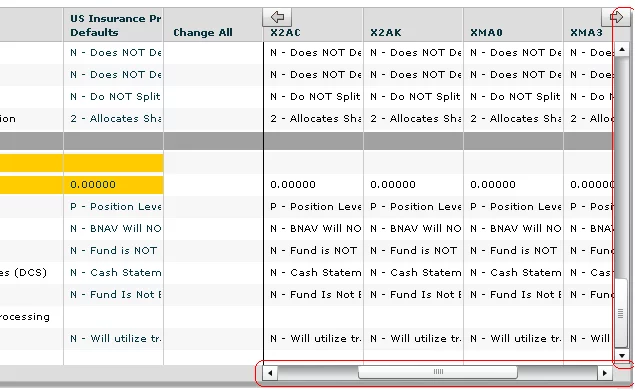
Task: Click "N - Will utilize tr" in X2AC column
Action: (x=315, y=339)
